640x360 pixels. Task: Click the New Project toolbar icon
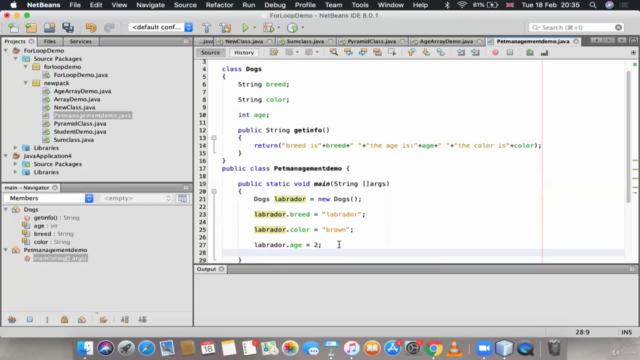tap(31, 27)
